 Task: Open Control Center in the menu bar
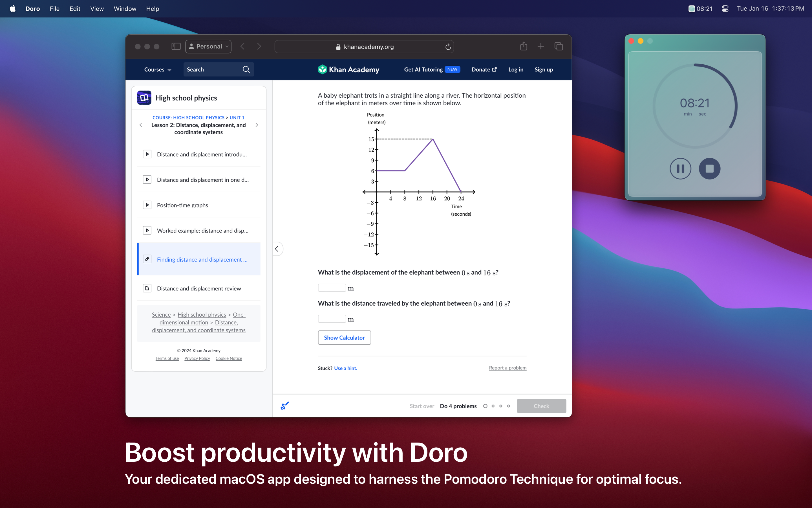tap(725, 8)
